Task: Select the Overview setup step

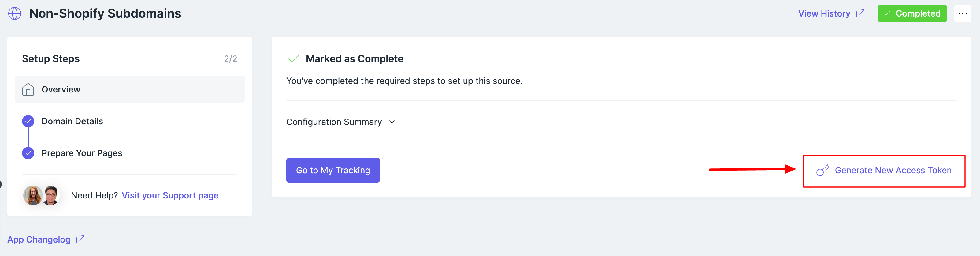Action: (x=61, y=89)
